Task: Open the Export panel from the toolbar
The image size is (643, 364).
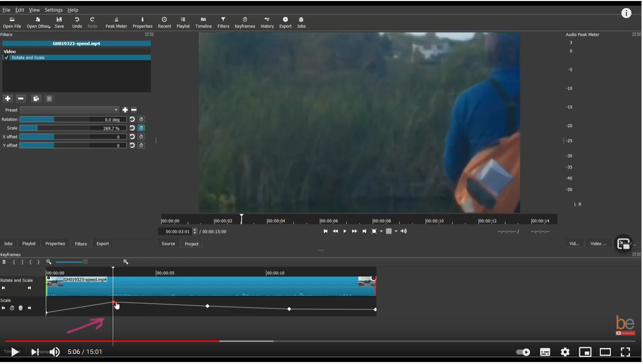Action: click(x=285, y=22)
